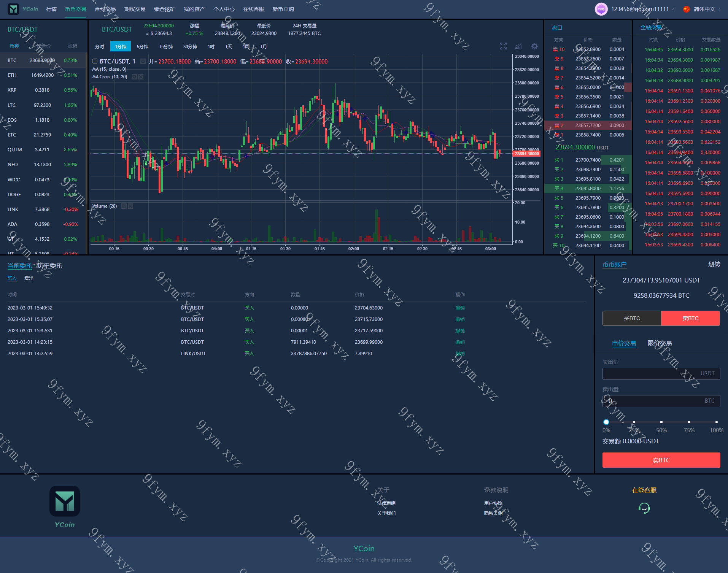Screen dimensions: 728x573
Task: Click the 卖出量 BTC input field
Action: tap(661, 401)
